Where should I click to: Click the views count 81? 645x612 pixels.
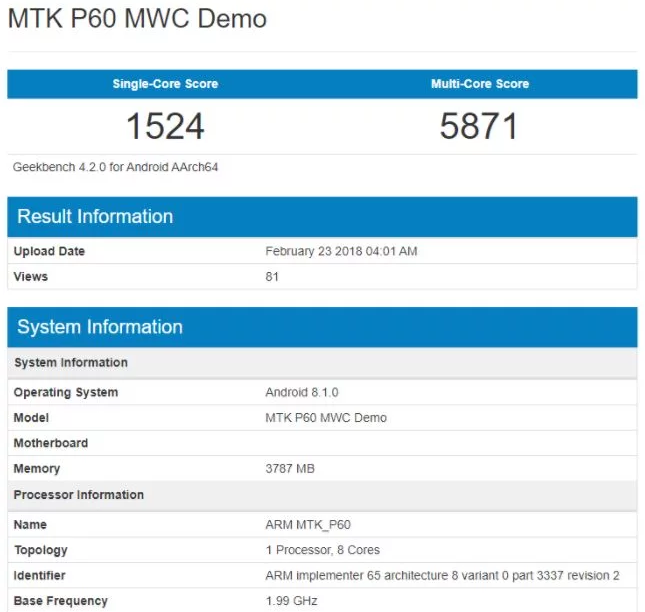pyautogui.click(x=272, y=276)
